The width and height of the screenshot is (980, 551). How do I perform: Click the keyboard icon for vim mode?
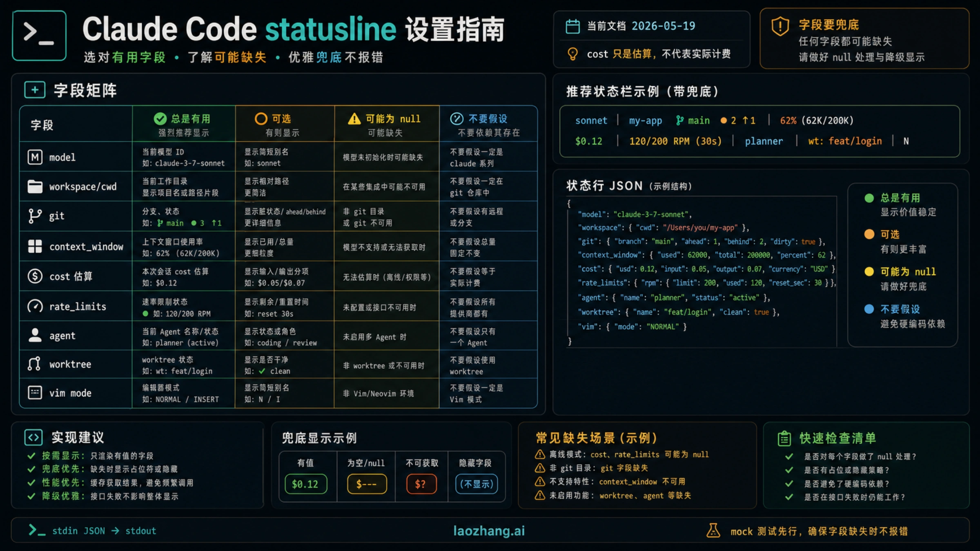(35, 393)
